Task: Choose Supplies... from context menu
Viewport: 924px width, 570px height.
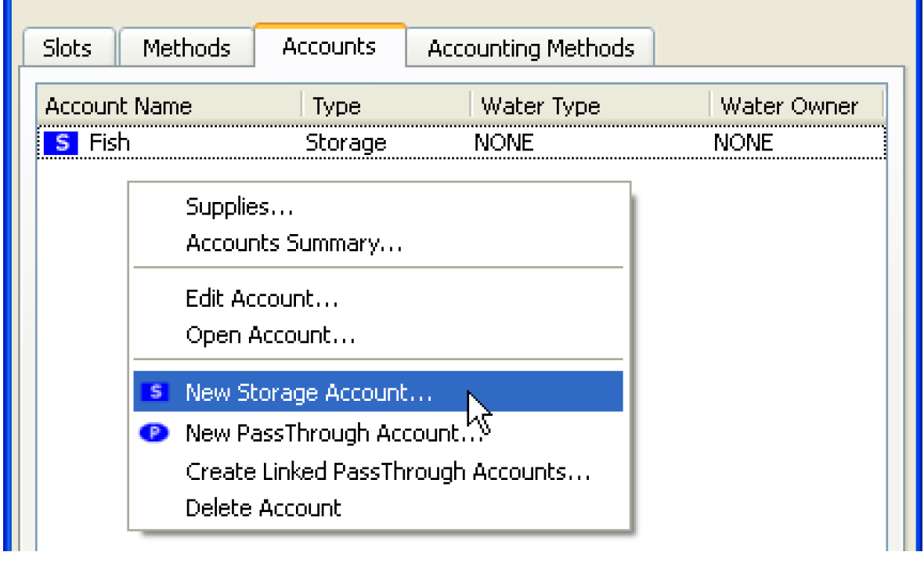Action: pyautogui.click(x=240, y=207)
